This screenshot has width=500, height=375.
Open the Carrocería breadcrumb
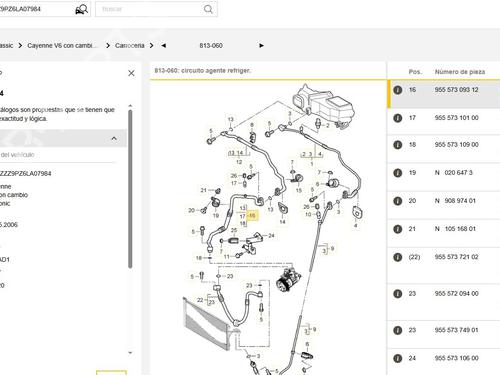click(x=130, y=46)
